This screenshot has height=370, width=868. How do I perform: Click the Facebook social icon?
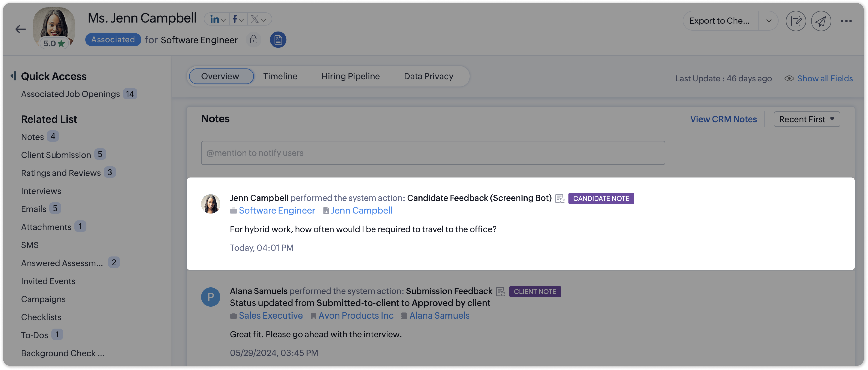235,19
